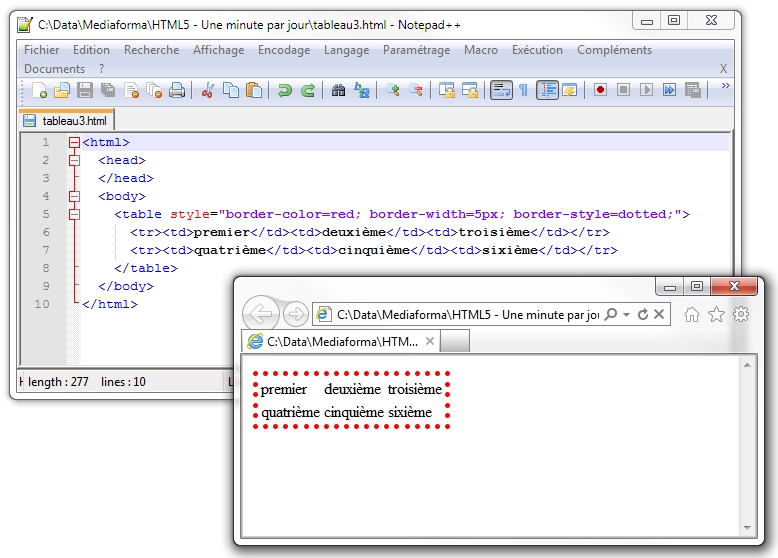Image resolution: width=778 pixels, height=558 pixels.
Task: Click the Save file floppy icon
Action: click(85, 90)
